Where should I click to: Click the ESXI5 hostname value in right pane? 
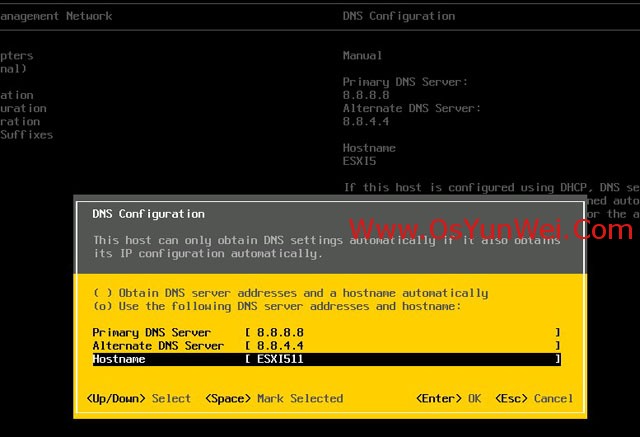(x=359, y=161)
